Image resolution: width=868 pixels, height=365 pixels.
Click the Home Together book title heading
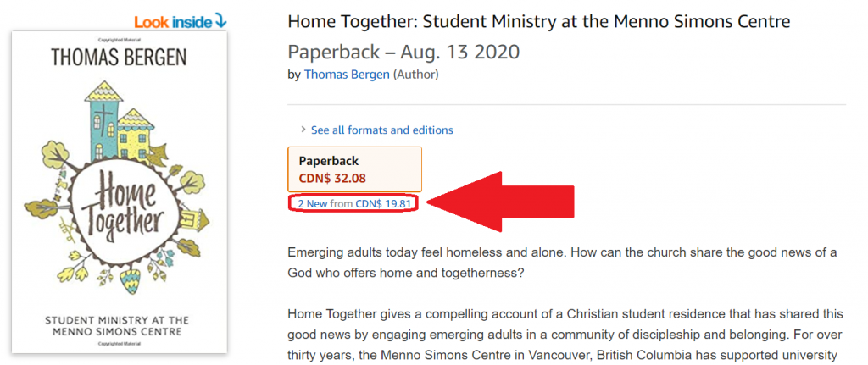click(538, 22)
